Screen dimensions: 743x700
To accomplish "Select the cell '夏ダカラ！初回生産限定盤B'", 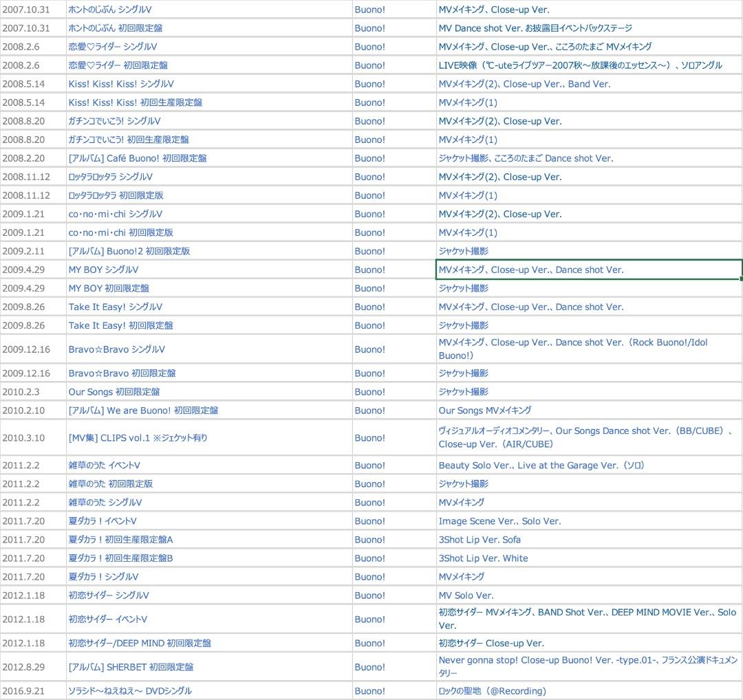I will point(209,558).
